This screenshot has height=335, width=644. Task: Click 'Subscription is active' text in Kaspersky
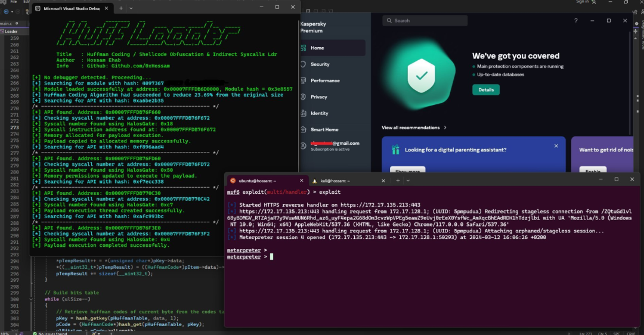(330, 150)
